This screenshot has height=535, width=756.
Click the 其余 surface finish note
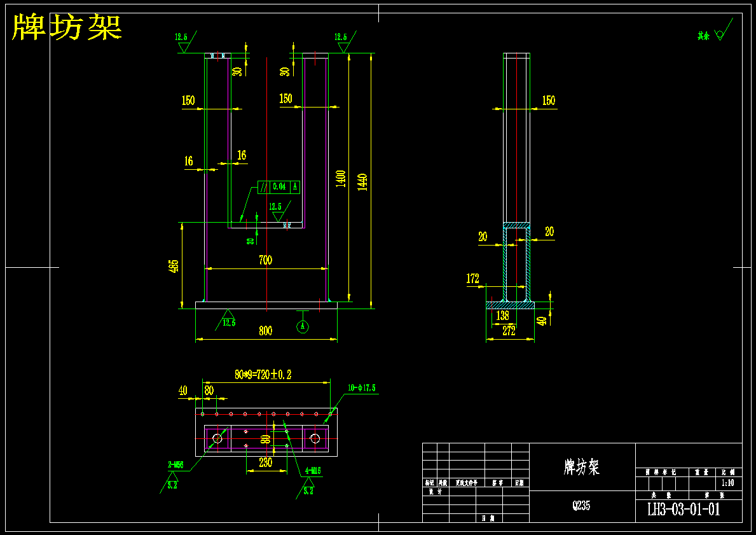tap(703, 36)
